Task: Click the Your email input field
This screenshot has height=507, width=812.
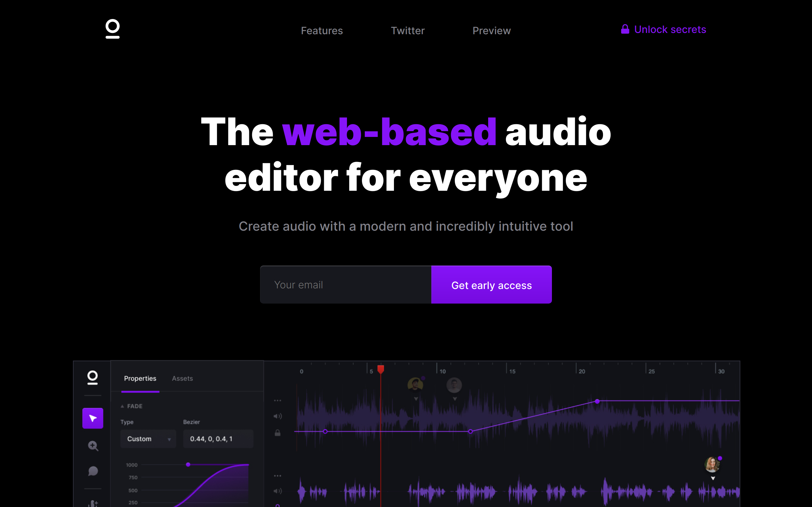Action: [x=346, y=285]
